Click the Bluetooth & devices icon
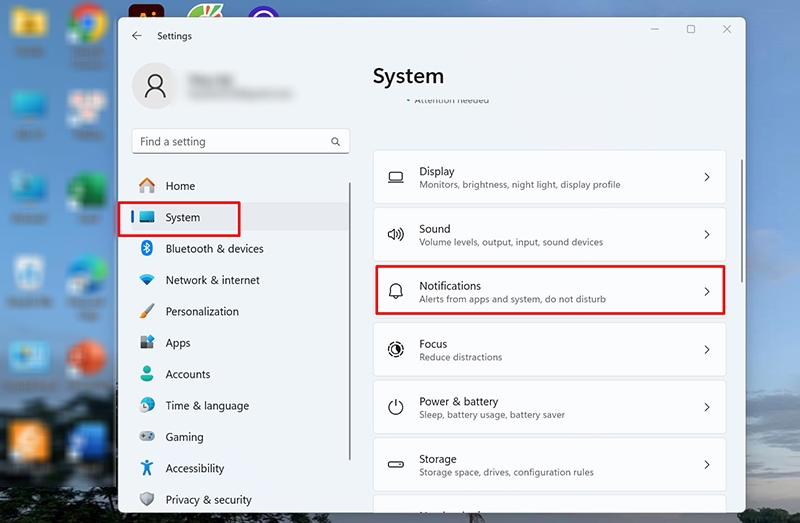This screenshot has width=800, height=523. pyautogui.click(x=147, y=248)
